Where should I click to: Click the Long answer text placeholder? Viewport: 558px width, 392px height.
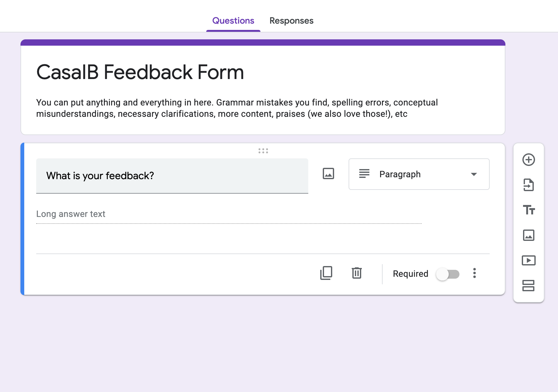coord(71,214)
